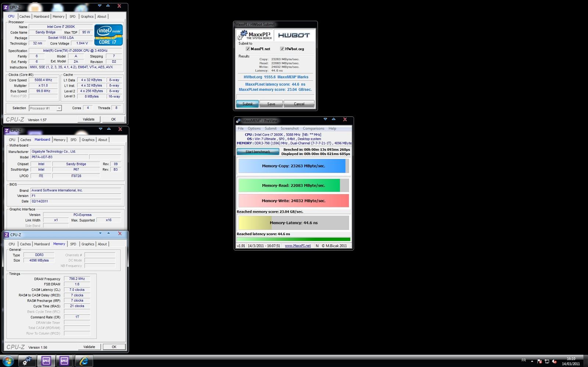Image resolution: width=588 pixels, height=367 pixels.
Task: Click the Start benchmark button
Action: [x=258, y=152]
